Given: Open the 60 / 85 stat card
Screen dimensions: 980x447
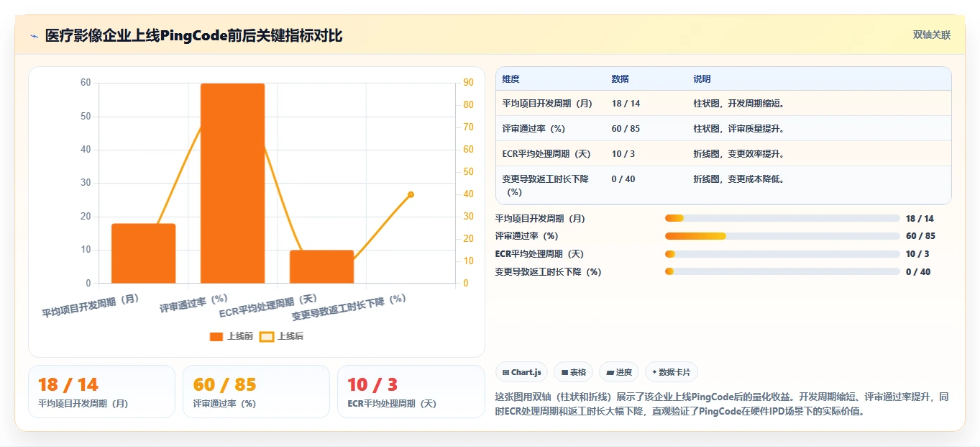Looking at the screenshot, I should tap(256, 392).
